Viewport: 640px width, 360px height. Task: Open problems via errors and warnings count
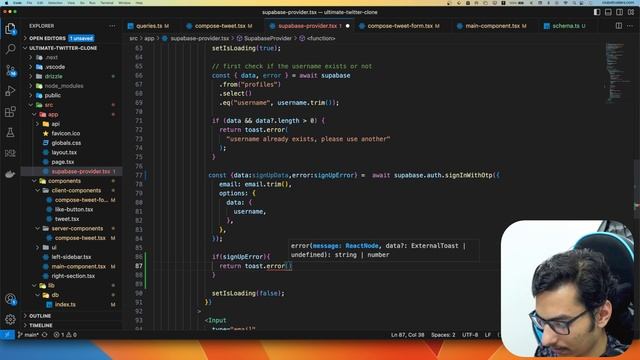tap(65, 335)
